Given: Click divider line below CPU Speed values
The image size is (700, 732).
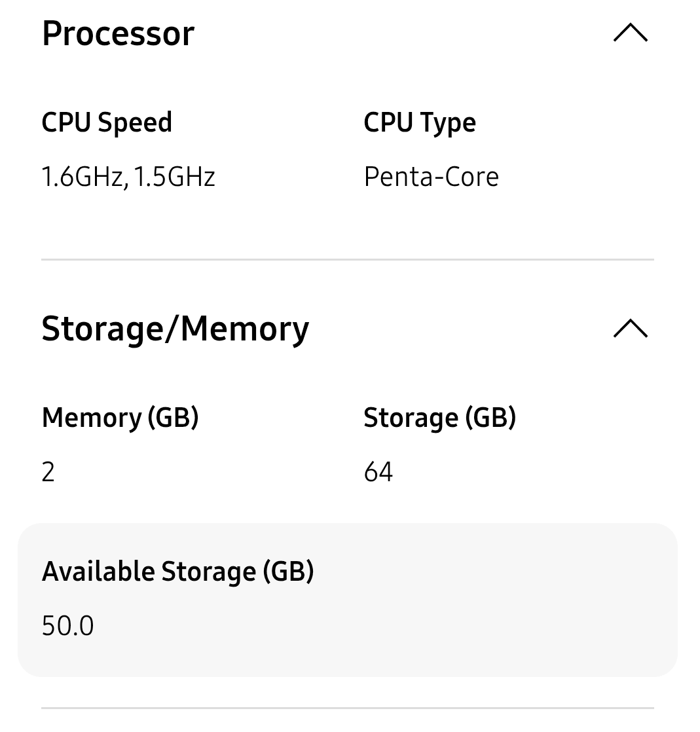Looking at the screenshot, I should 347,260.
